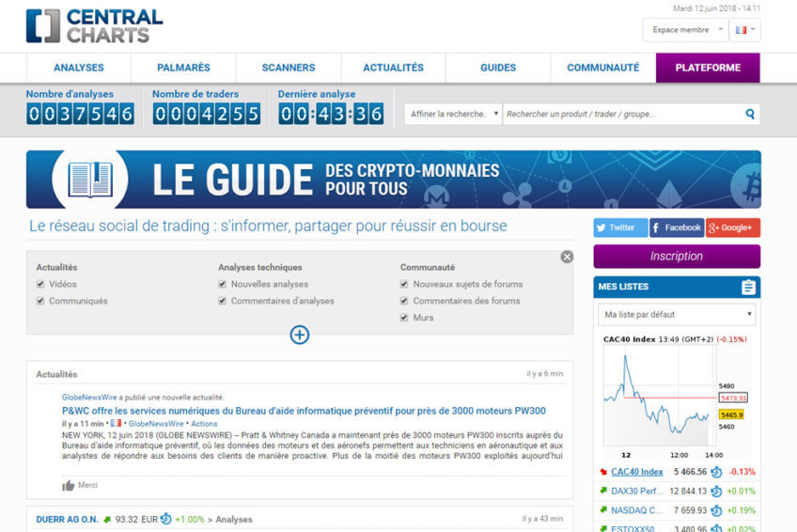Open the ACTUALITÉS menu
Screen dimensions: 797x532
(393, 68)
